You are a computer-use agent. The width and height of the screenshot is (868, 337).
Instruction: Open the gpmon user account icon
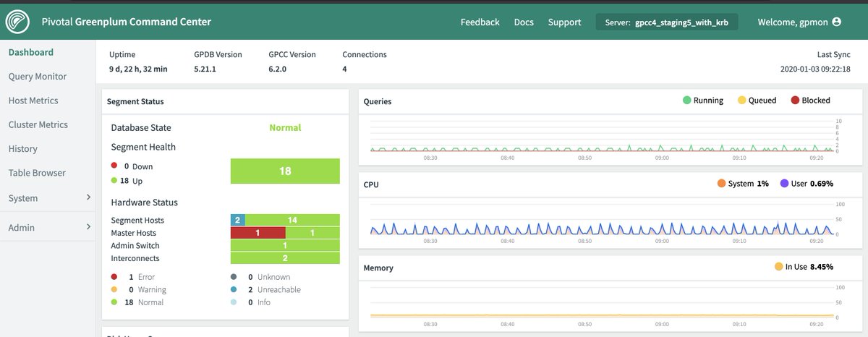coord(837,22)
